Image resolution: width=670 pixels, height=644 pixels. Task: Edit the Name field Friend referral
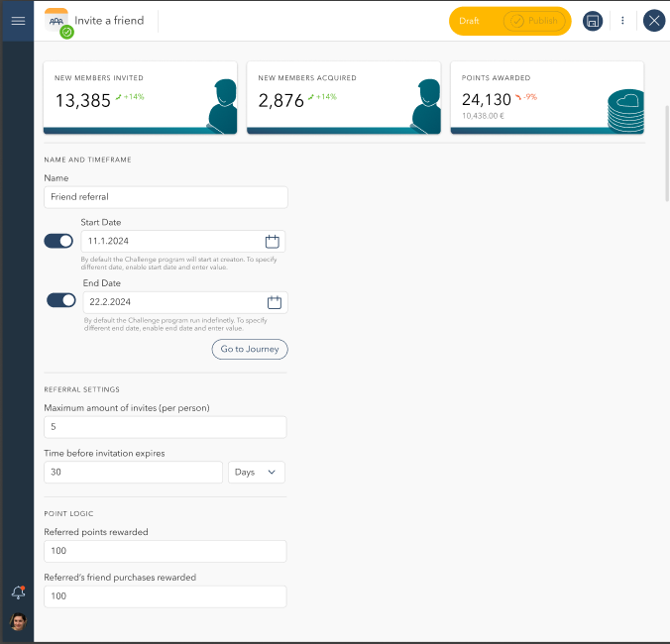(166, 197)
